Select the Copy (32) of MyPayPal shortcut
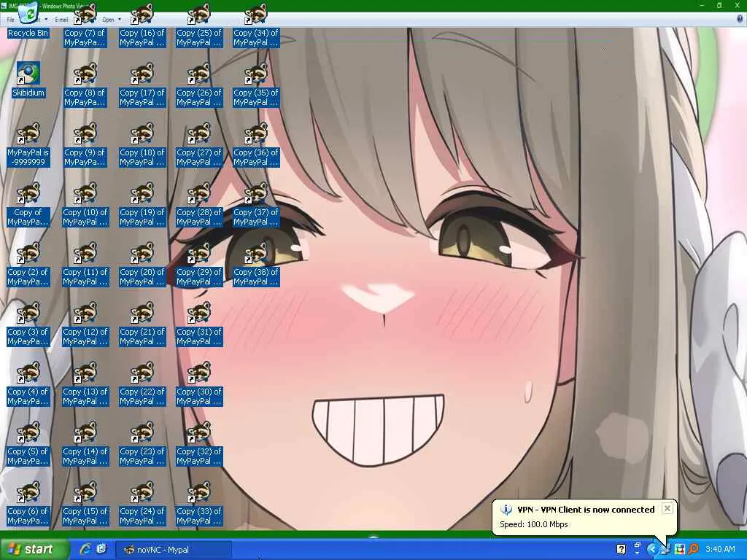Screen dimensions: 747x560 [x=199, y=444]
